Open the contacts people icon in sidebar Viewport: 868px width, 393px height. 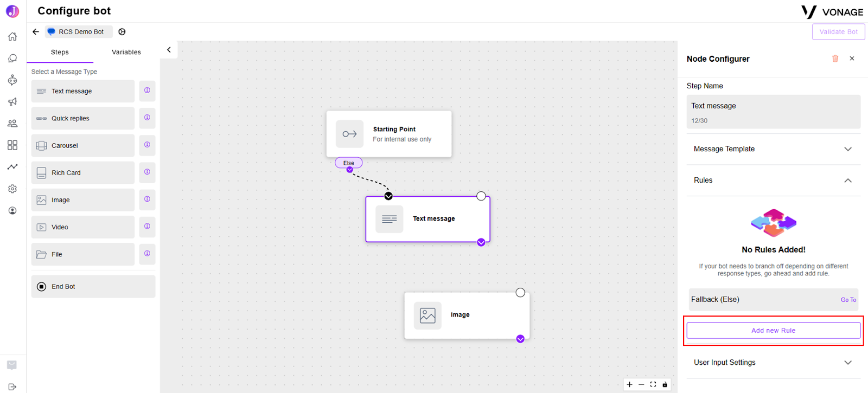tap(12, 124)
